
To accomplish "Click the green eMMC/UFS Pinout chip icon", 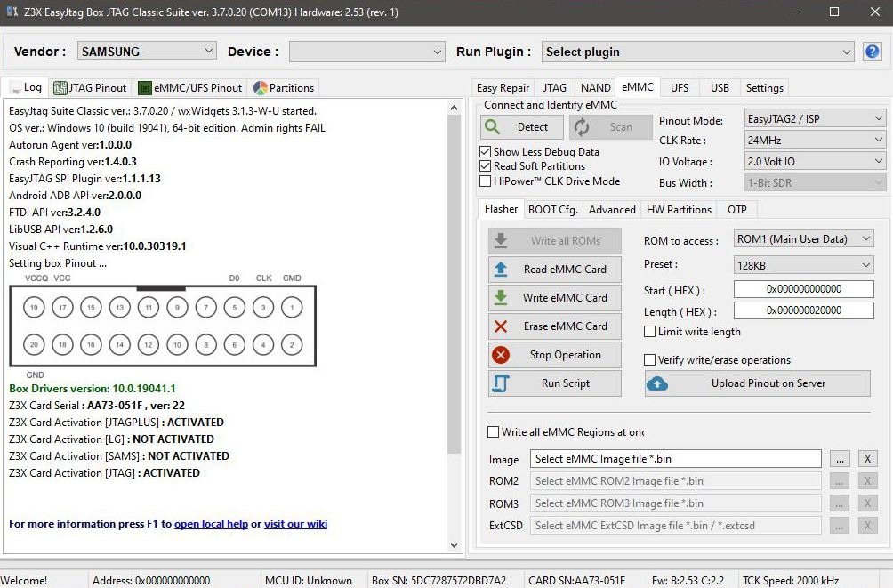I will 145,88.
